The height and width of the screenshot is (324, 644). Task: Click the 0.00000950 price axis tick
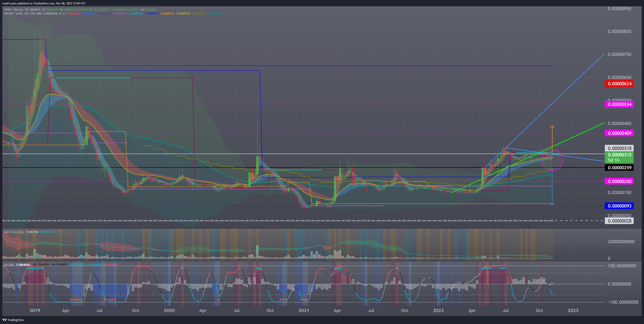[x=619, y=9]
